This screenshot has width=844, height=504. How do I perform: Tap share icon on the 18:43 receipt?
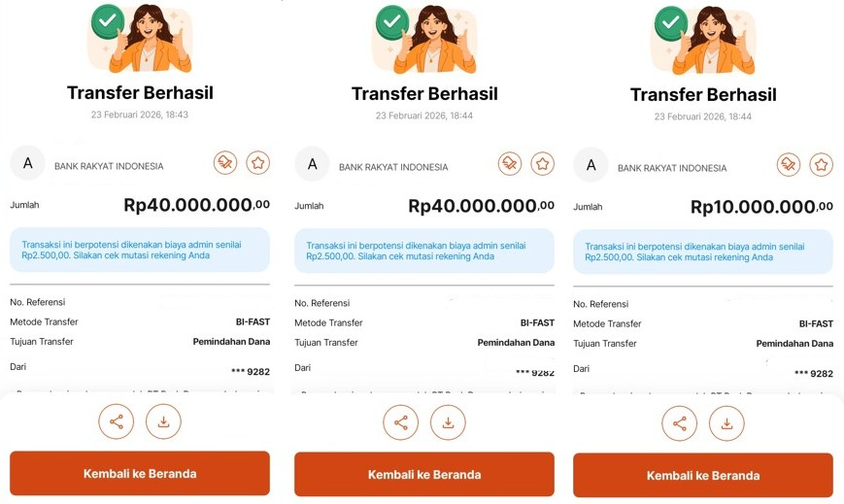tap(117, 421)
